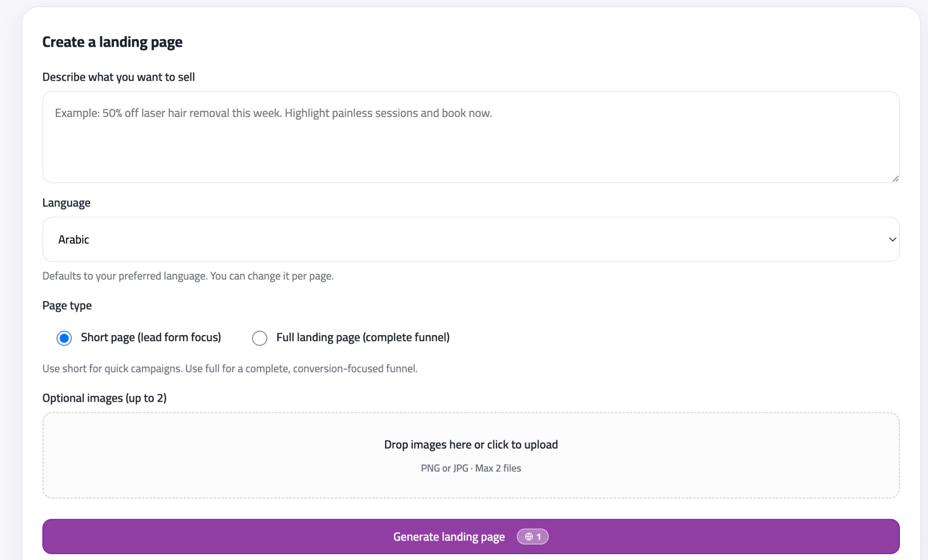Open the Language dropdown showing Arabic
The width and height of the screenshot is (928, 560).
(x=471, y=239)
